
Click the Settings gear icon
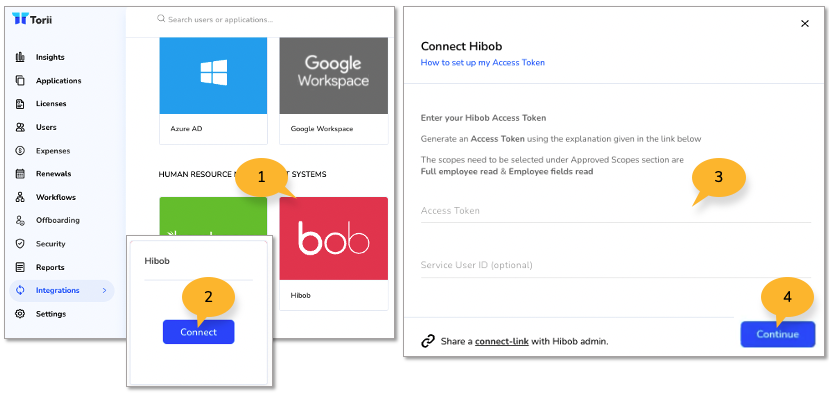[x=20, y=314]
